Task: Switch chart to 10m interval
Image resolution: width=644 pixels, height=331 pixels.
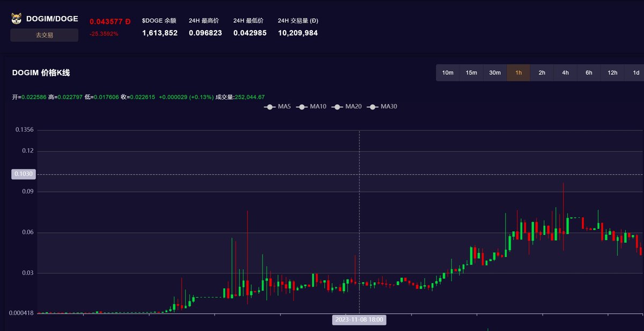Action: point(448,73)
